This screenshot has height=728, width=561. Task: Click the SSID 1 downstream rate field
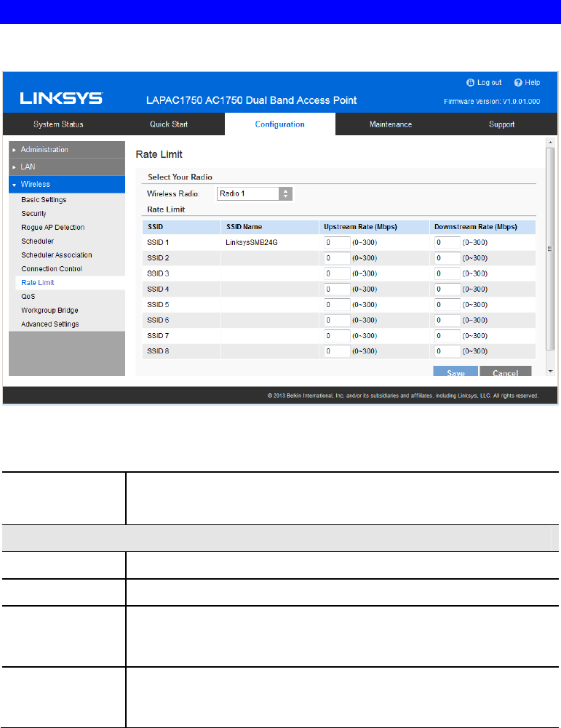[x=447, y=242]
